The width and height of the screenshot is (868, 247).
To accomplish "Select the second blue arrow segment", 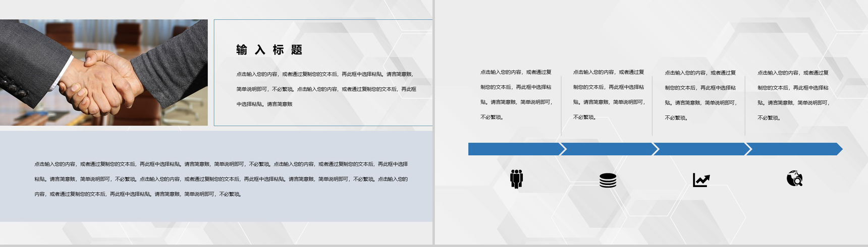I will (x=609, y=149).
